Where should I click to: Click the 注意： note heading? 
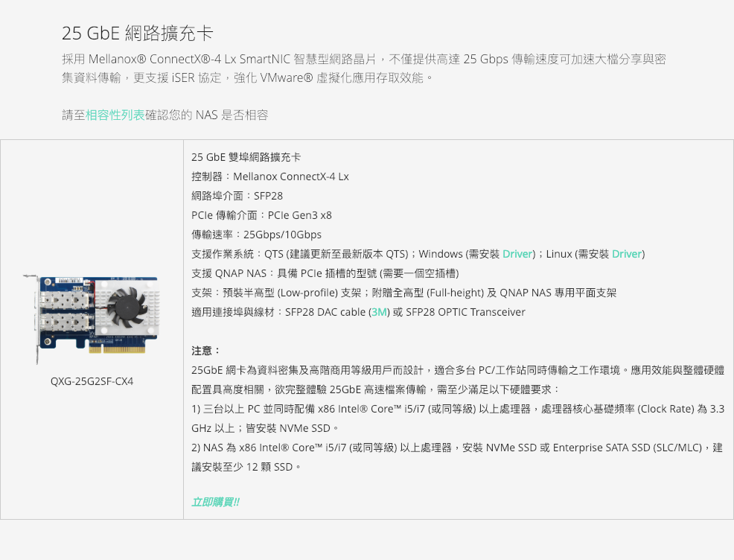[x=205, y=351]
